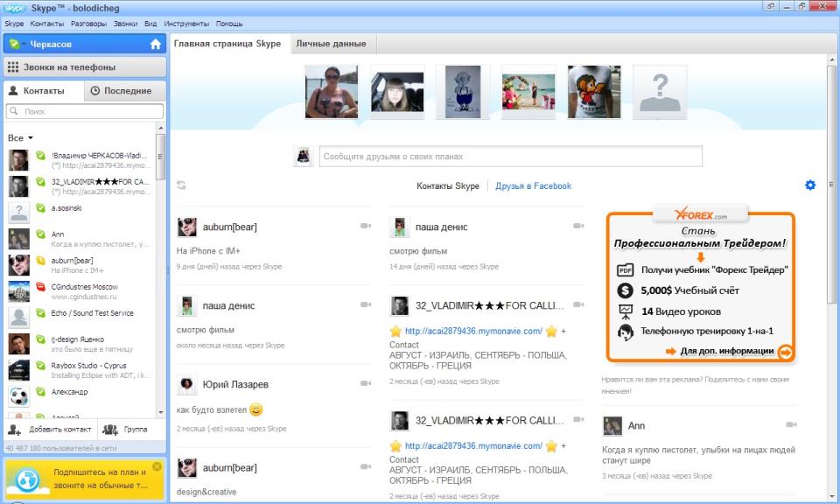Click the pixel-art T-shirt thumbnail
Image resolution: width=840 pixels, height=504 pixels.
point(594,92)
